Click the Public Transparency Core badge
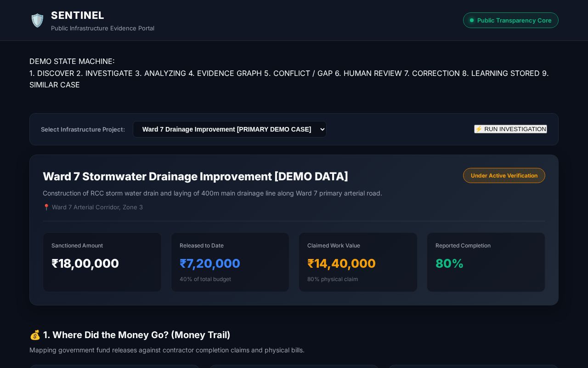Image resolution: width=588 pixels, height=368 pixels. point(510,20)
